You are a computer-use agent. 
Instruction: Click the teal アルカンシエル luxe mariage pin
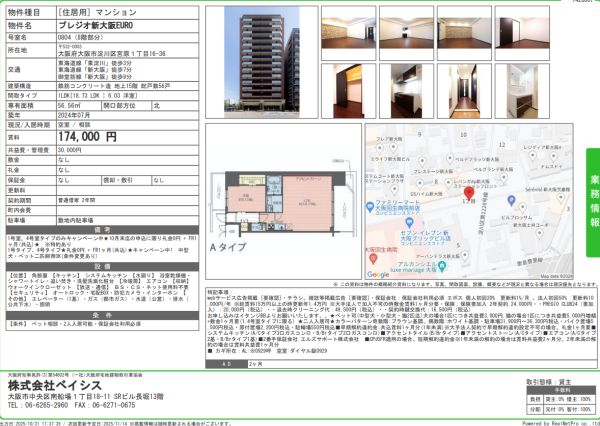tap(442, 265)
